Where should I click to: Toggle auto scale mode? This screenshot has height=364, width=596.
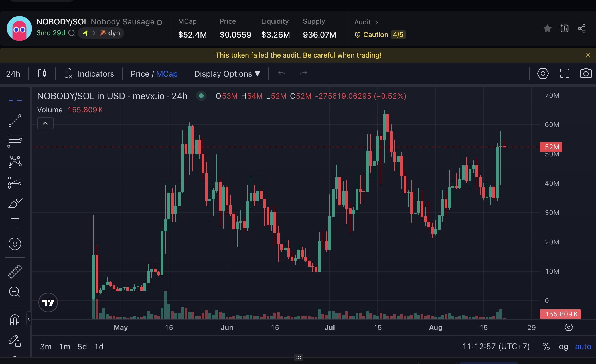583,347
